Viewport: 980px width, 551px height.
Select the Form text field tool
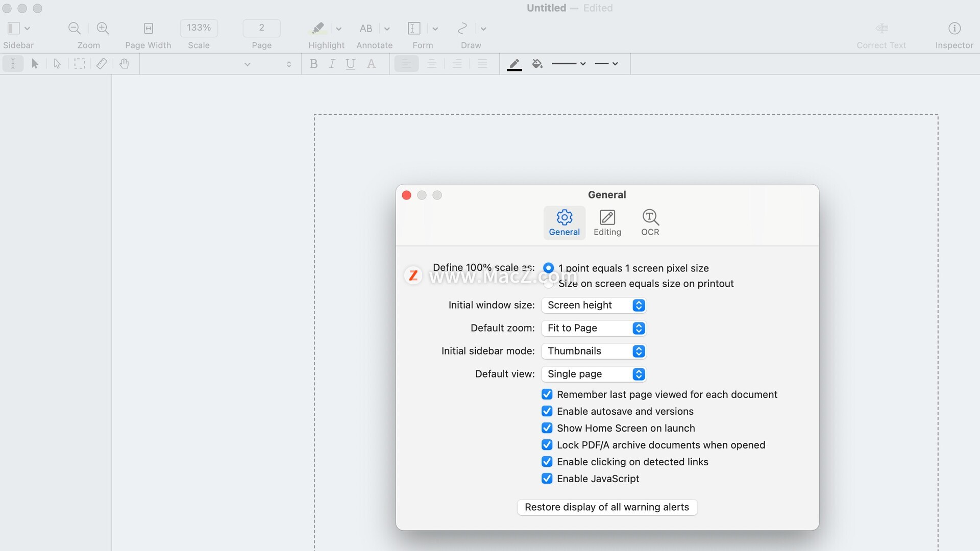click(414, 28)
